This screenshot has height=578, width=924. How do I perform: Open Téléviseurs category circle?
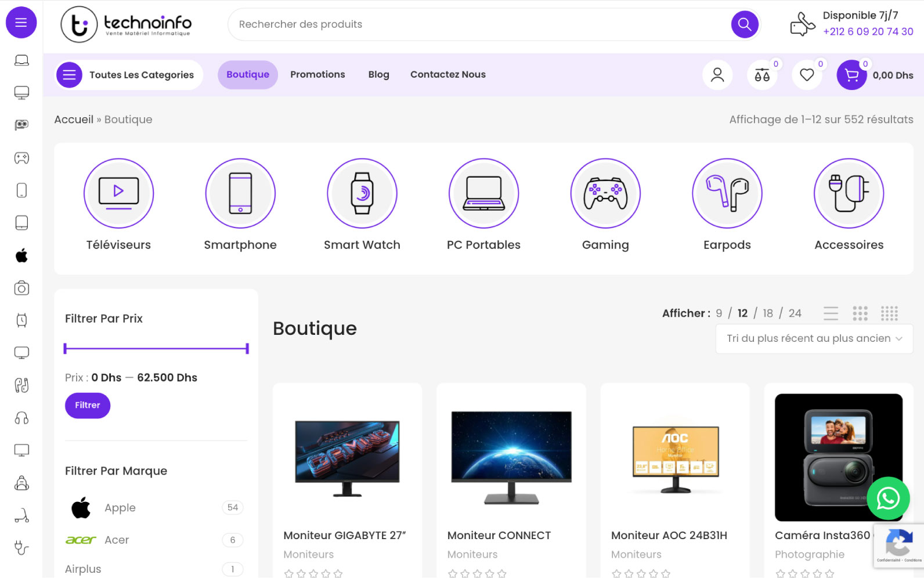118,193
